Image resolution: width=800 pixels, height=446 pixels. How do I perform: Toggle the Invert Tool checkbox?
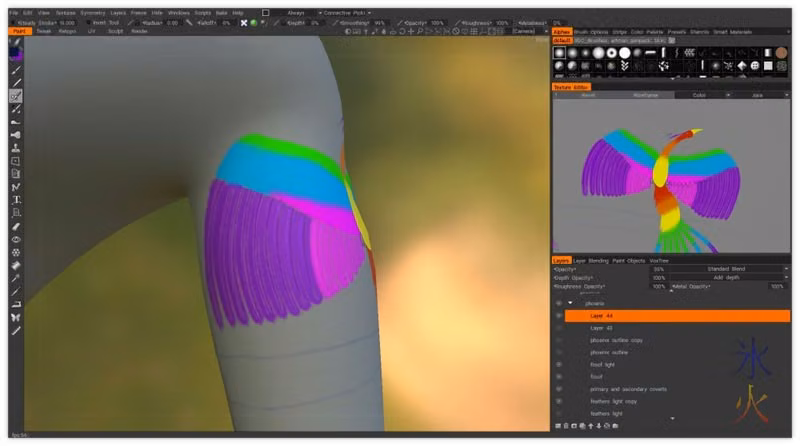(88, 23)
